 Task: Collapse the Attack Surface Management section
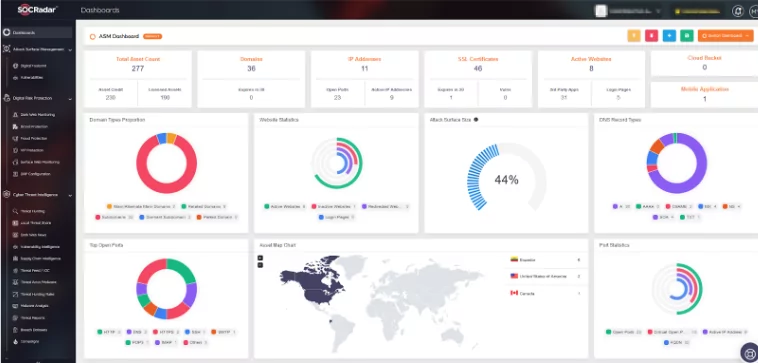70,49
